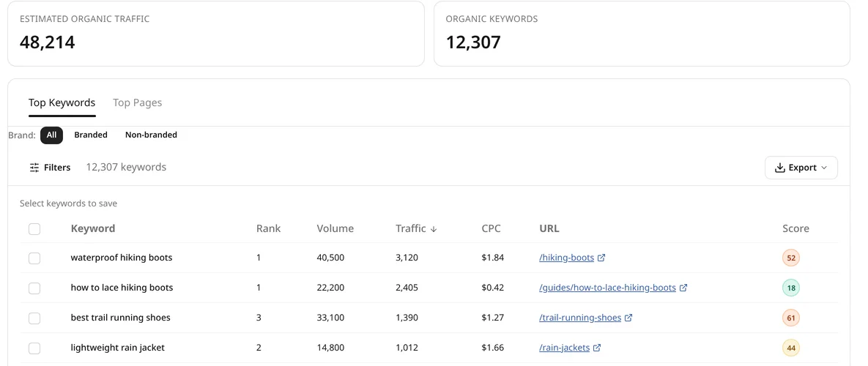Check the how to lace hiking boots row

click(x=34, y=288)
